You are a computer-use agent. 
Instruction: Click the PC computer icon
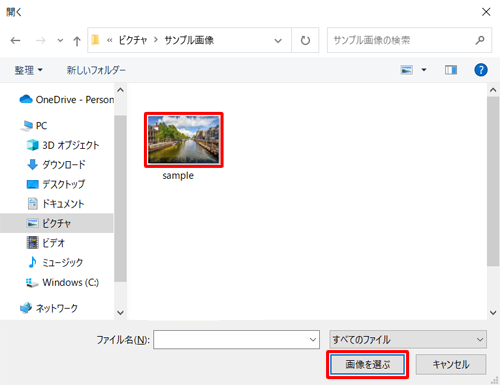[x=27, y=126]
